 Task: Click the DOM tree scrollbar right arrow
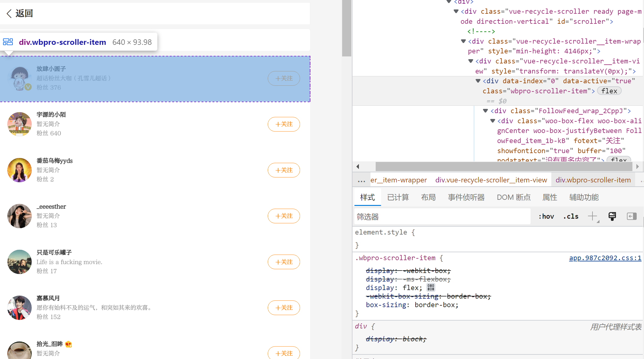(638, 167)
